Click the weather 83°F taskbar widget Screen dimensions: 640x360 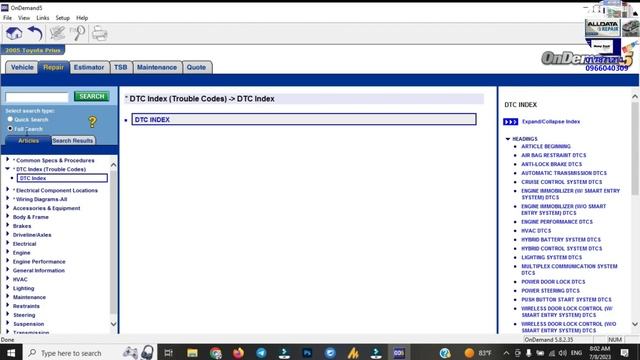coord(478,353)
